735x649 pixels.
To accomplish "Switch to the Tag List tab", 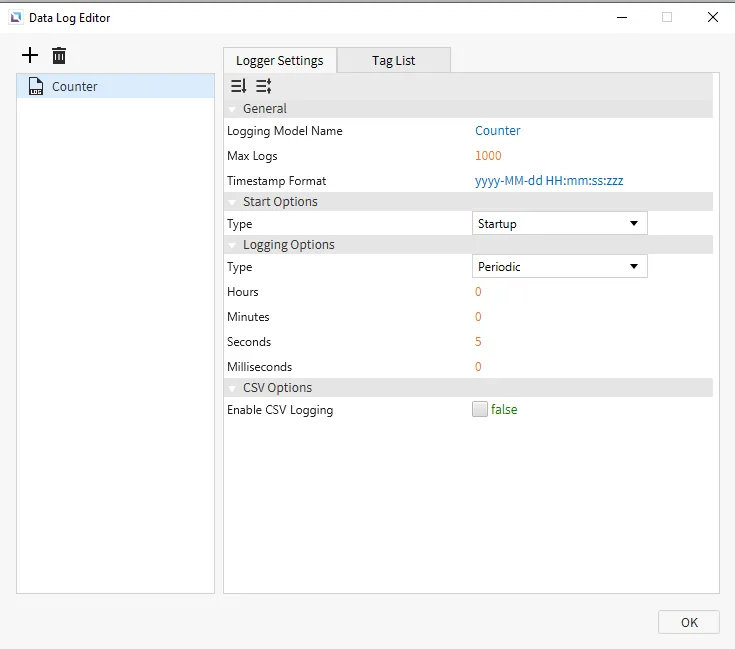I will pos(393,60).
